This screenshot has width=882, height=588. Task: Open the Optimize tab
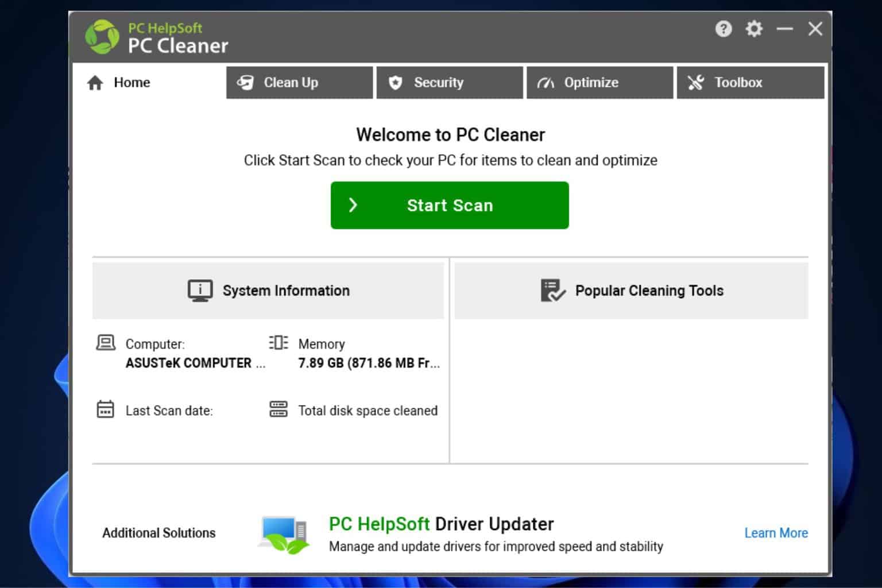point(599,83)
